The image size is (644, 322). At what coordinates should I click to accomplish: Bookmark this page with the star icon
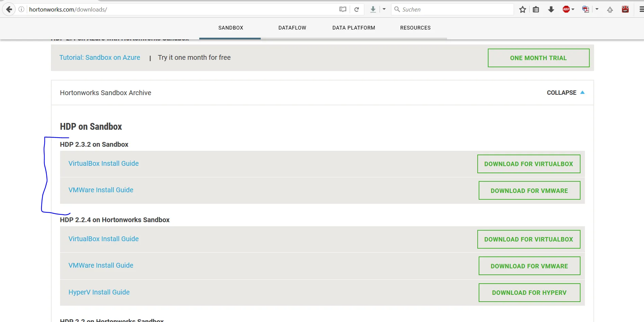tap(522, 10)
